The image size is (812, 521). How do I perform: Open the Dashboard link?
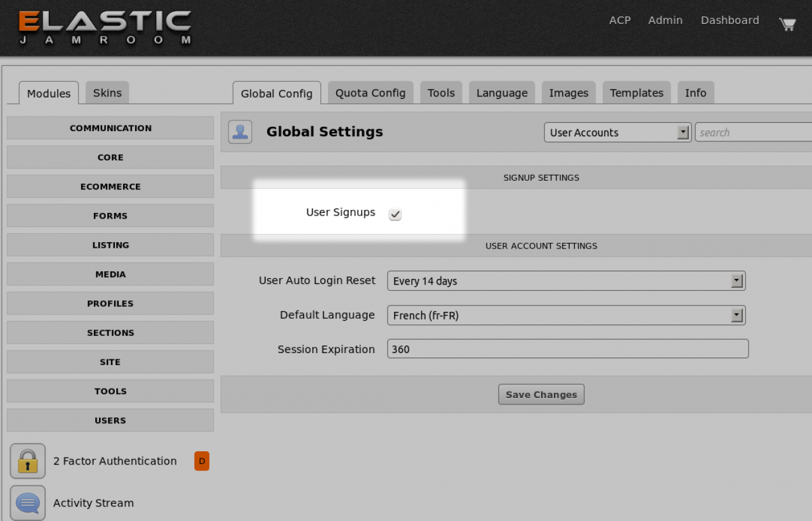click(x=730, y=20)
